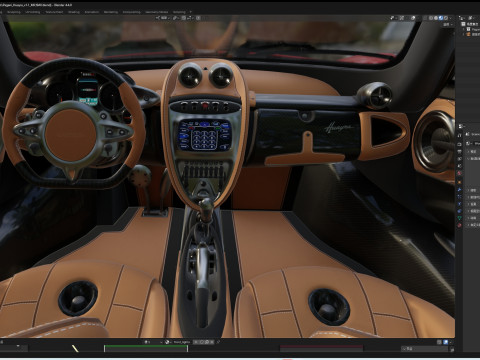480x360 pixels.
Task: Expand the orange object row in outliner
Action: [x=463, y=34]
